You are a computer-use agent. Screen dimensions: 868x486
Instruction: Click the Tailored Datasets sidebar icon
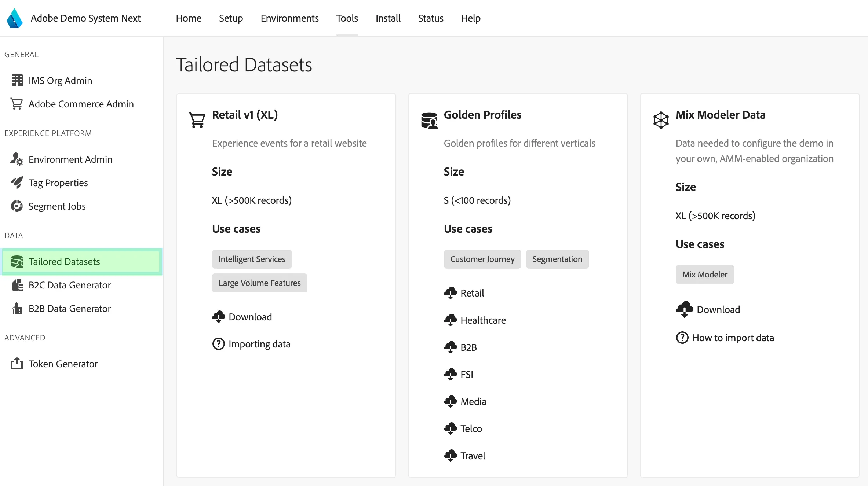pyautogui.click(x=17, y=261)
